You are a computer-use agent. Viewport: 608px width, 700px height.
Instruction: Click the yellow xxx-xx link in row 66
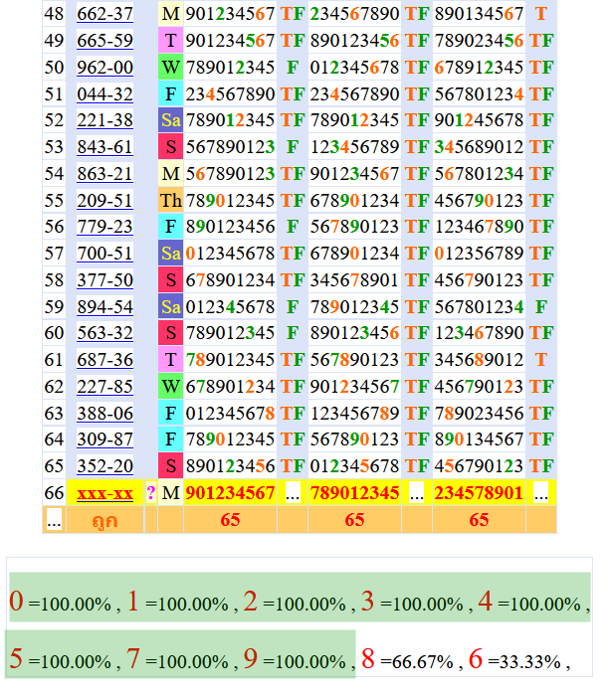tap(104, 492)
